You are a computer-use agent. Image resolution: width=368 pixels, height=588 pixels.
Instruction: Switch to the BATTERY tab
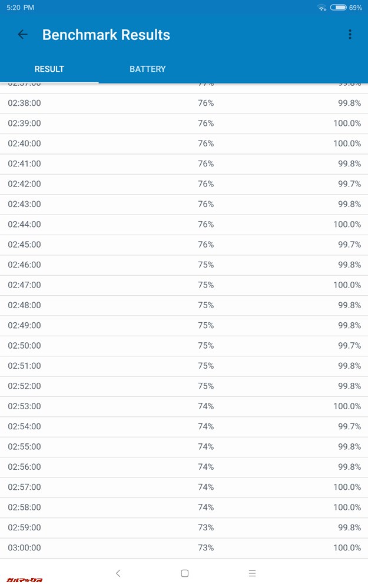click(x=147, y=69)
